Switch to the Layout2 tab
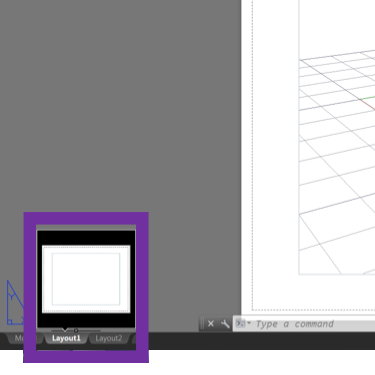375x375 pixels. click(109, 338)
